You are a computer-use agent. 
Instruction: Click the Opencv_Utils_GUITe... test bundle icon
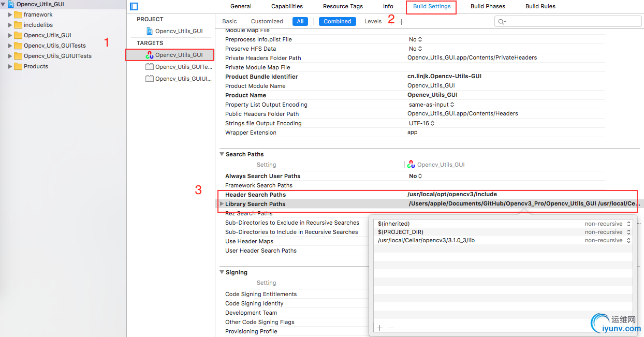pyautogui.click(x=150, y=67)
